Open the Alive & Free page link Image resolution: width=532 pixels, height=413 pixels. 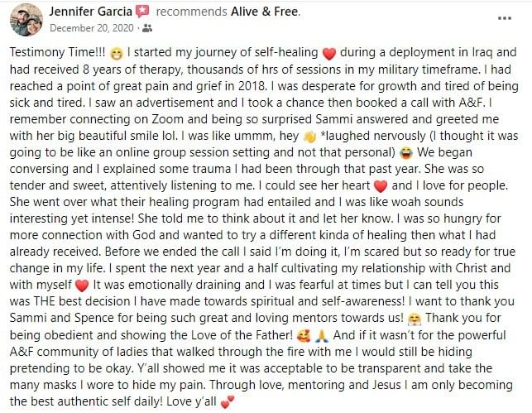(265, 12)
